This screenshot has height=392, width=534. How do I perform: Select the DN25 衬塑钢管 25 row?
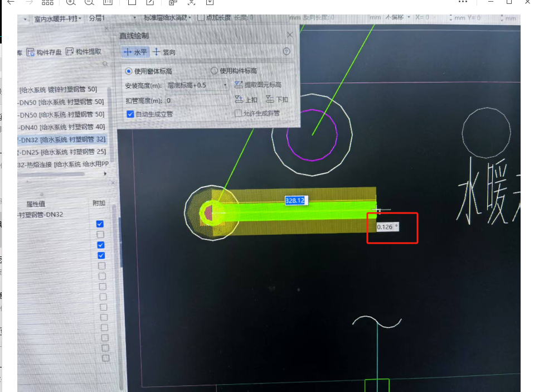pos(62,152)
